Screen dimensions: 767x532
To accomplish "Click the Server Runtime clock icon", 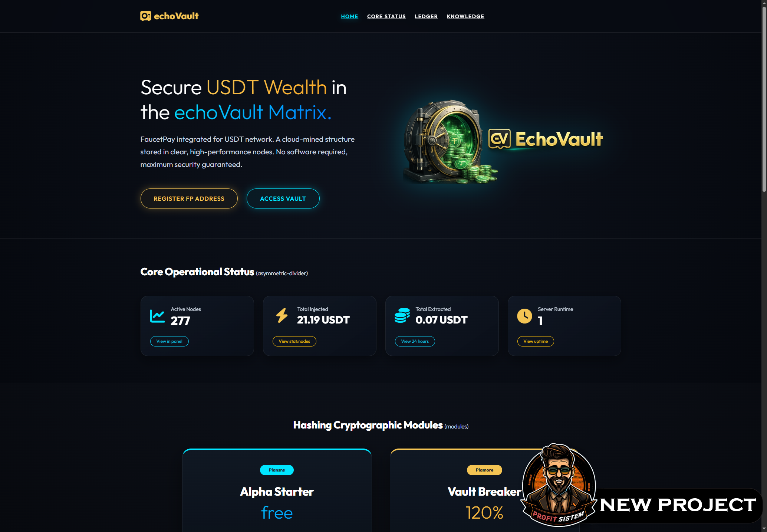I will click(x=524, y=316).
